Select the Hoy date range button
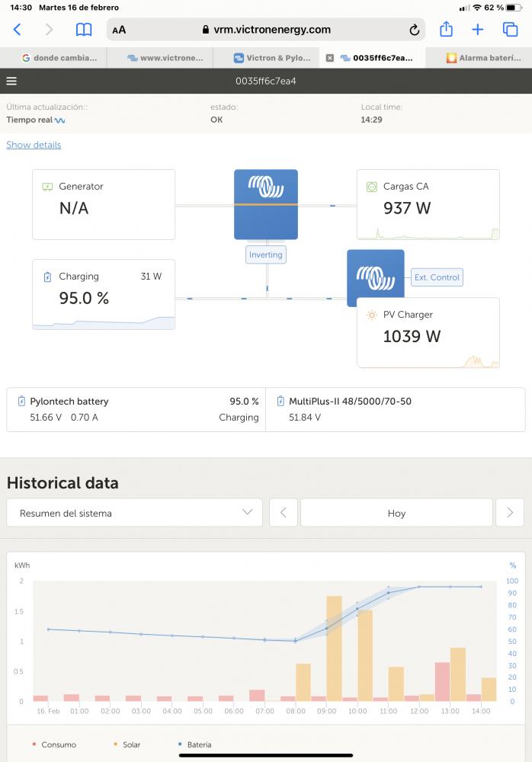Screen dimensions: 532x762 397,513
